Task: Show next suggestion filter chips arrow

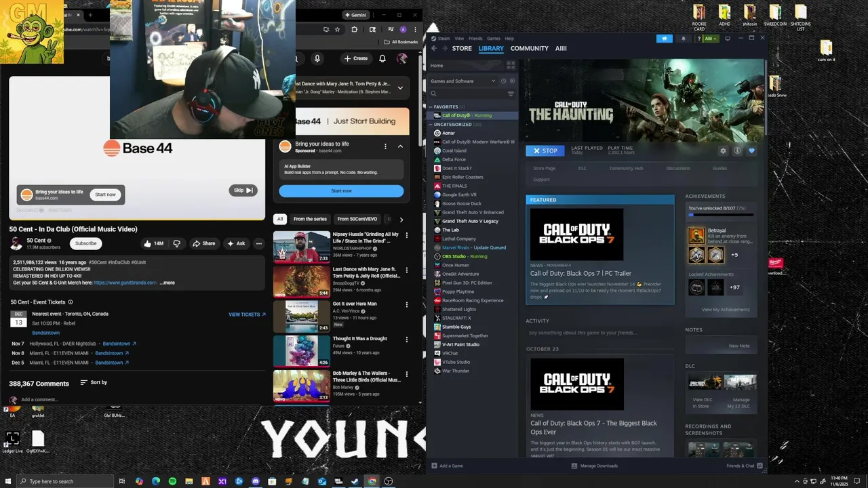Action: (x=401, y=220)
